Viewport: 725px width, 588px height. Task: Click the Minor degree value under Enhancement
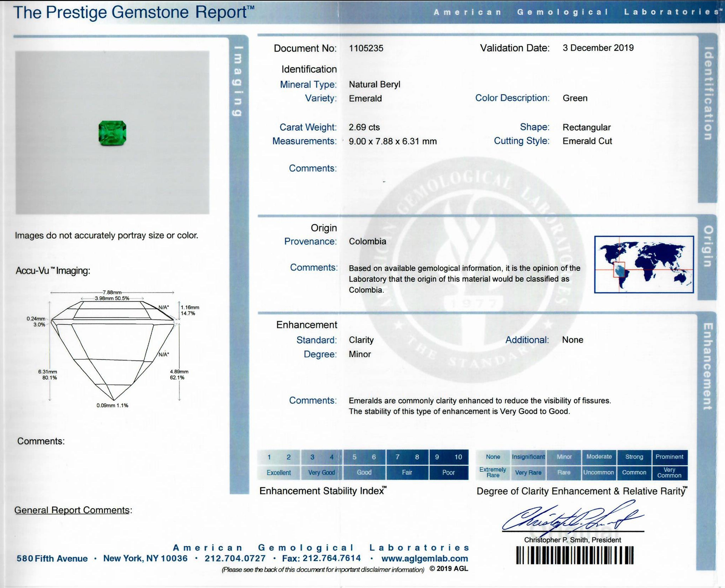(360, 354)
